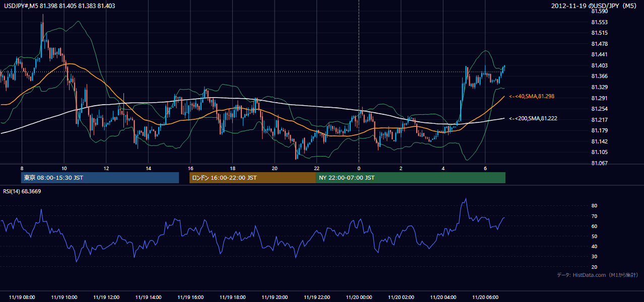Viewport: 644px width, 302px height.
Task: Click the 11/19 18:00 time label
Action: tap(233, 297)
